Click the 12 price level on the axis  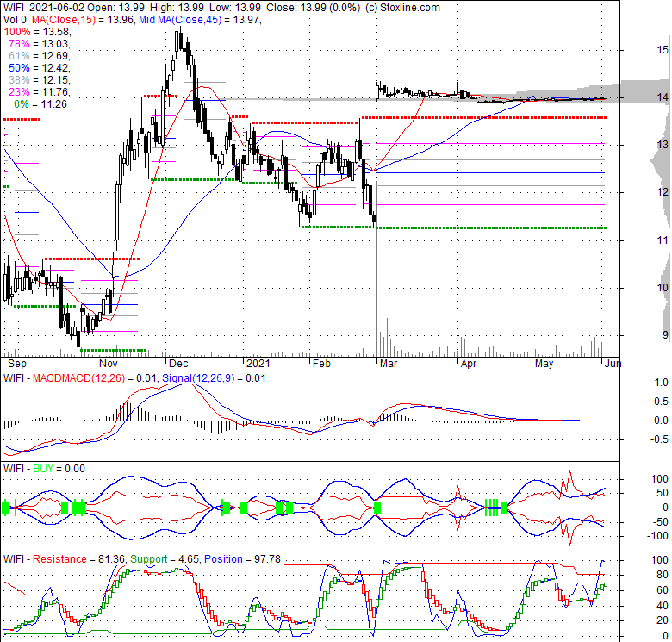coord(663,192)
